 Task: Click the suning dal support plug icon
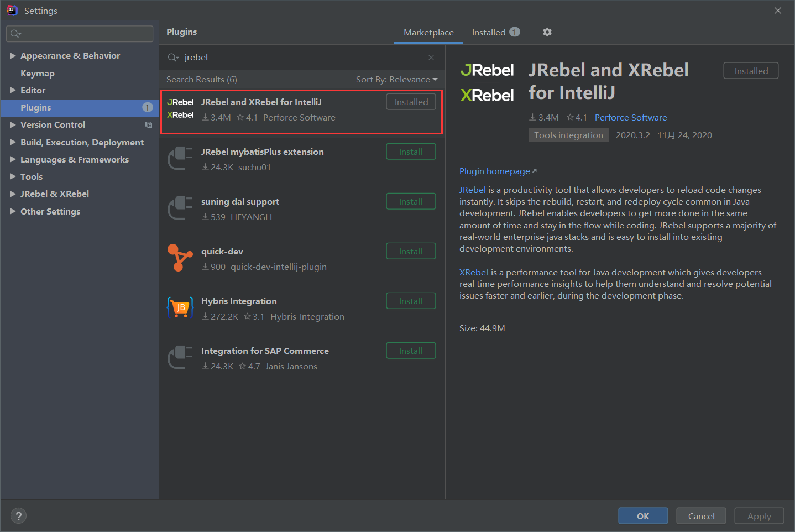(x=180, y=208)
